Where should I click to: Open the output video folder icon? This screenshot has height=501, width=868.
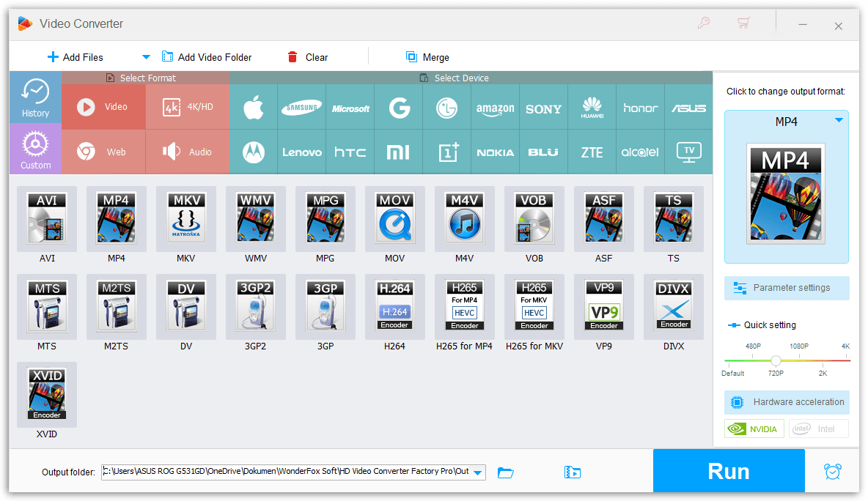(x=573, y=472)
